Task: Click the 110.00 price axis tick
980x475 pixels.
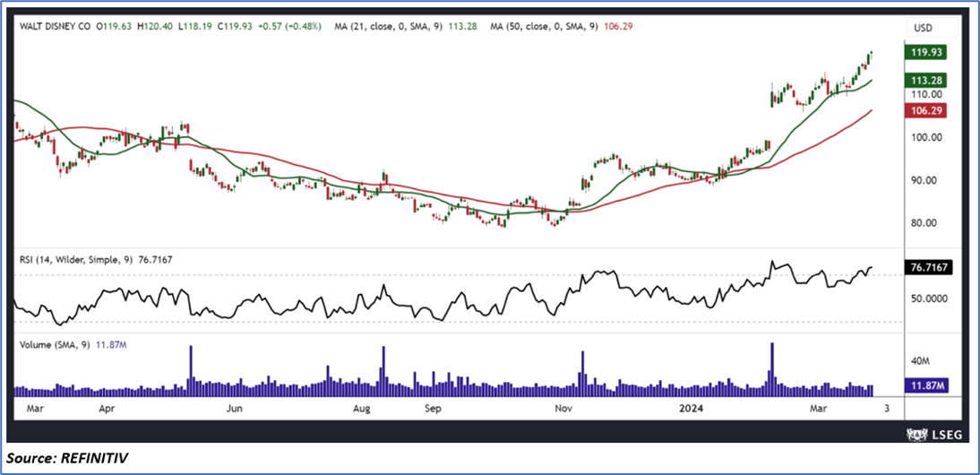Action: tap(925, 94)
